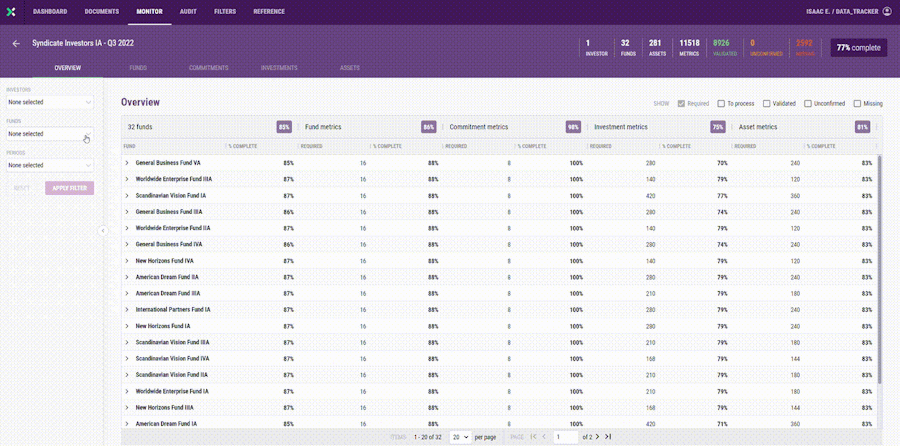Select Scandinavian Vision Fund IVA name
This screenshot has height=446, width=900.
(173, 358)
